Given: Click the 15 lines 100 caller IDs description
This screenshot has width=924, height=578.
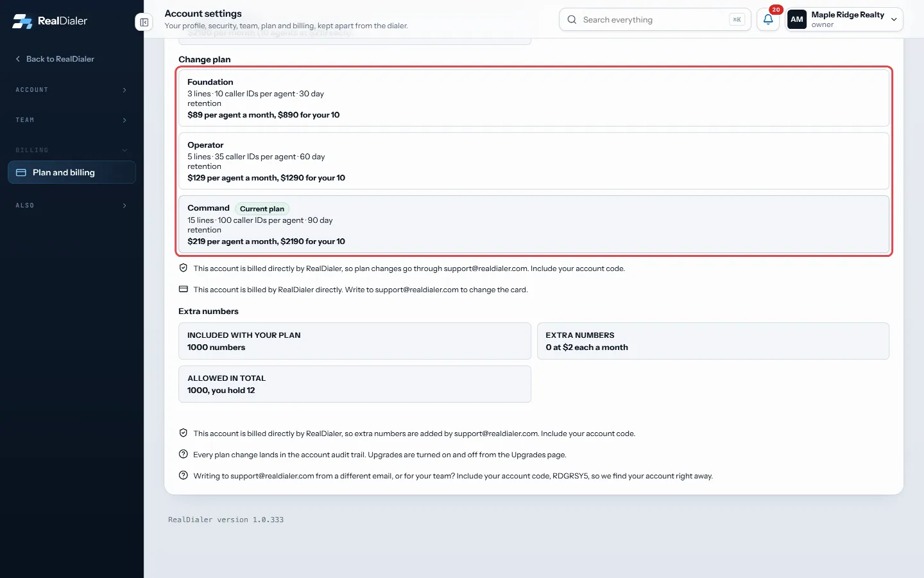Looking at the screenshot, I should pyautogui.click(x=260, y=225).
